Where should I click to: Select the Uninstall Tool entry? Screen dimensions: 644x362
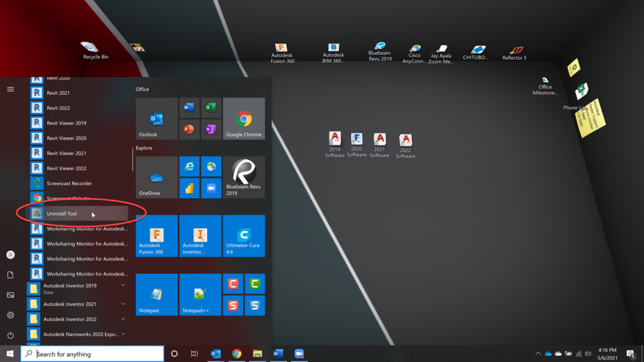tap(75, 213)
